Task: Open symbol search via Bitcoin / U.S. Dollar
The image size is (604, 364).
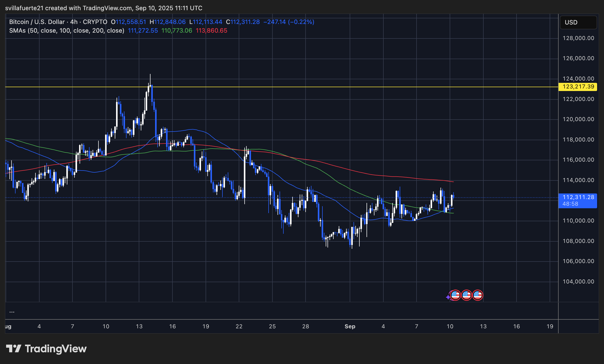Action: (x=36, y=22)
